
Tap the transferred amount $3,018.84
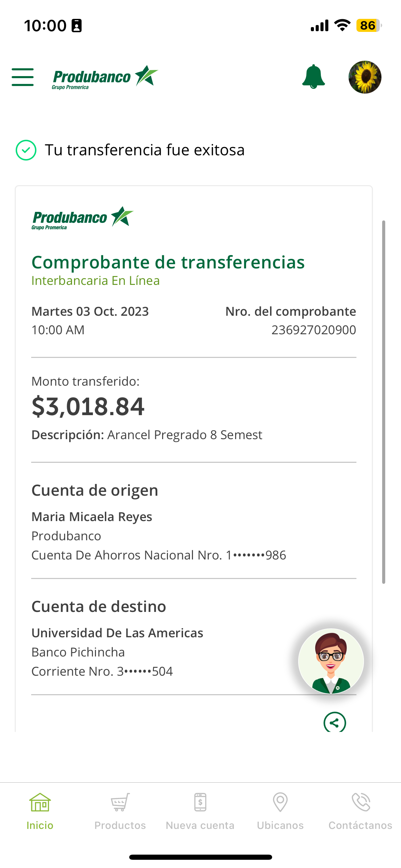pos(88,407)
